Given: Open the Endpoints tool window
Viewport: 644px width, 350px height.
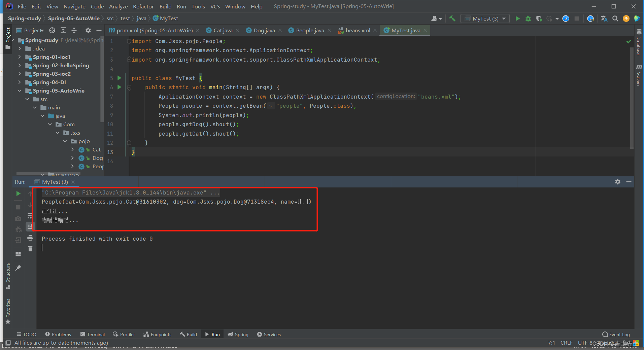Looking at the screenshot, I should (x=157, y=334).
